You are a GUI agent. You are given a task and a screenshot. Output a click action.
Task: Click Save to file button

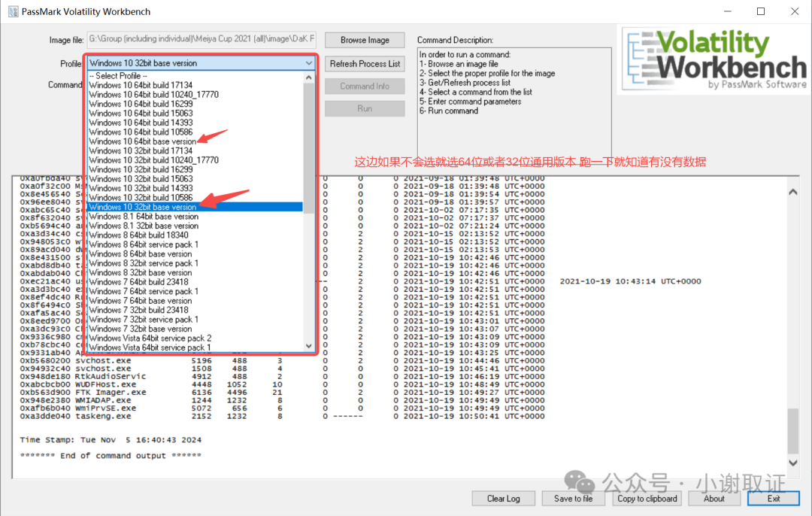pos(573,499)
